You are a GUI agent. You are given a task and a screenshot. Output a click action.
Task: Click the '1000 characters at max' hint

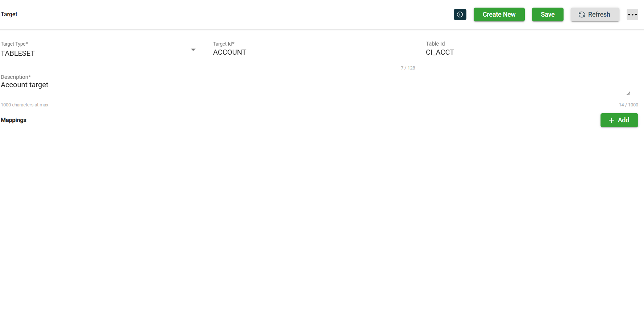[24, 105]
